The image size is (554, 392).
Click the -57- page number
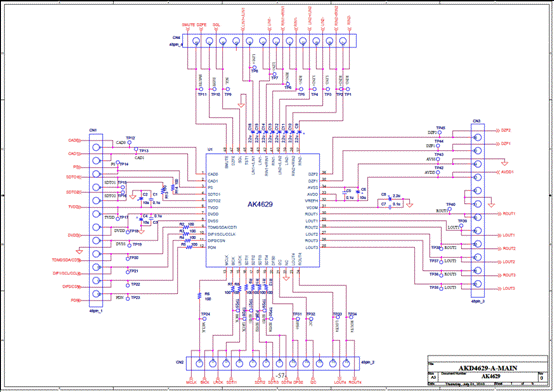[x=282, y=375]
